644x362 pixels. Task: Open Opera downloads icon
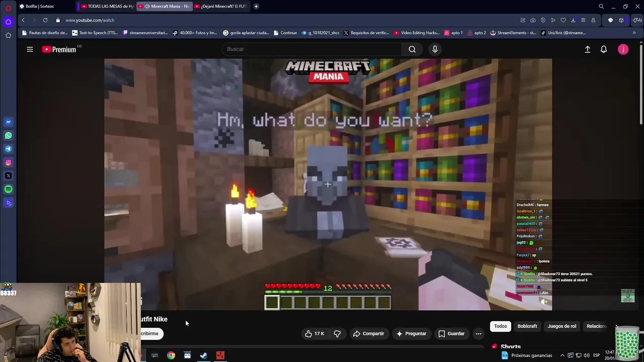click(573, 20)
